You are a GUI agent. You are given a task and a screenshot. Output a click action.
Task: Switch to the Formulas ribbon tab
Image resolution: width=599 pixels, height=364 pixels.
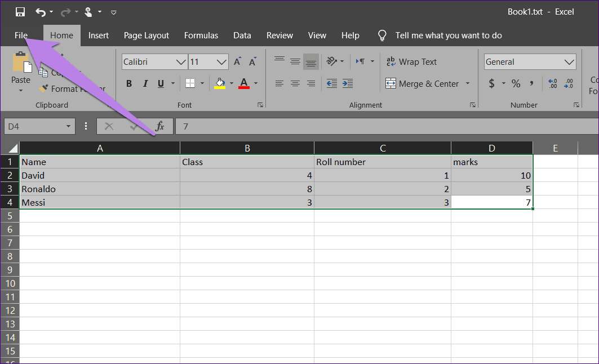201,35
